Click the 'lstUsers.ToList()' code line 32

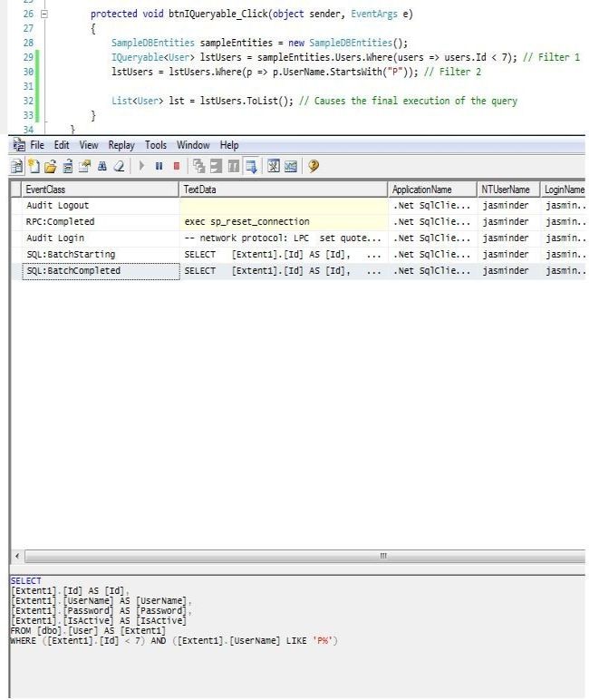tap(314, 101)
